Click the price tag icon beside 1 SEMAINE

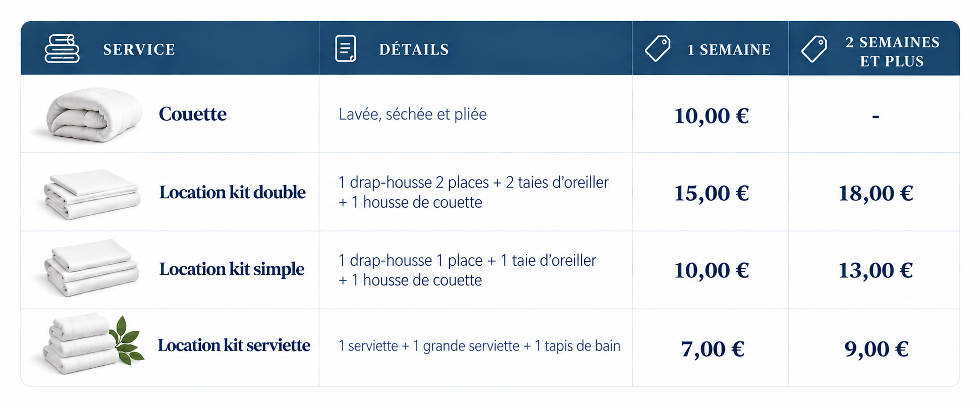click(658, 49)
